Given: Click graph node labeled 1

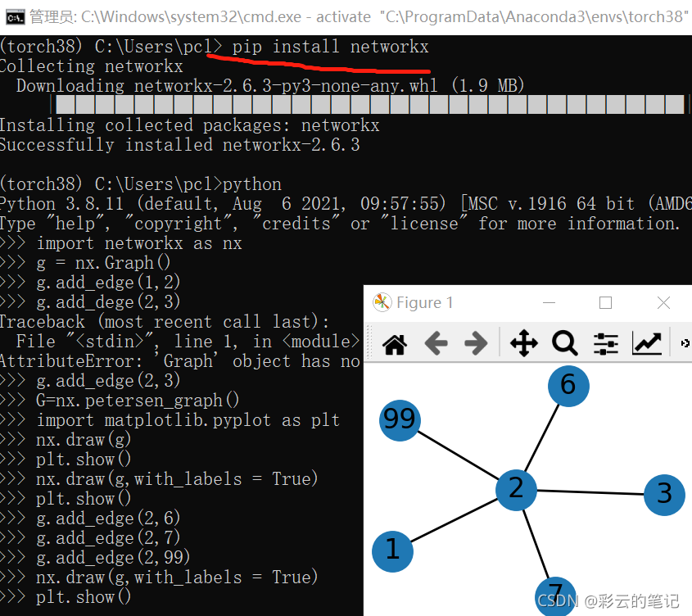Looking at the screenshot, I should point(392,551).
